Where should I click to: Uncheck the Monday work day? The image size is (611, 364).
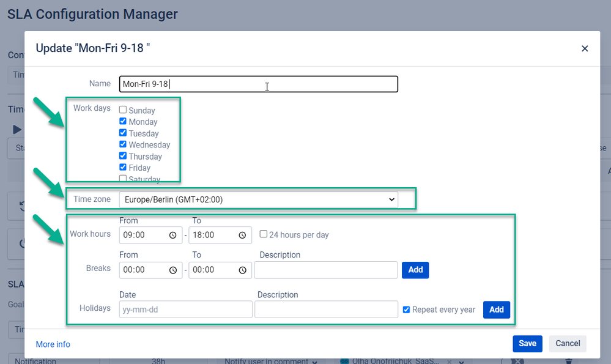point(123,121)
